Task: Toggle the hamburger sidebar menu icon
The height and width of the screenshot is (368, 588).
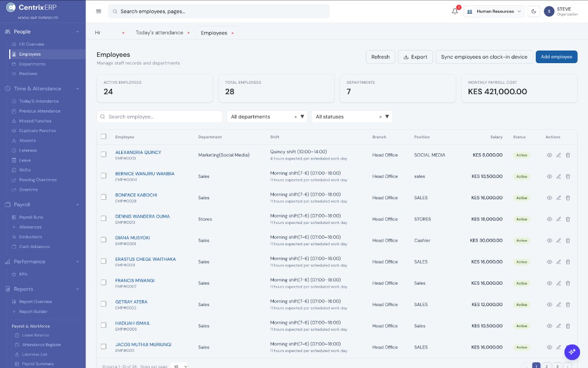Action: 99,11
